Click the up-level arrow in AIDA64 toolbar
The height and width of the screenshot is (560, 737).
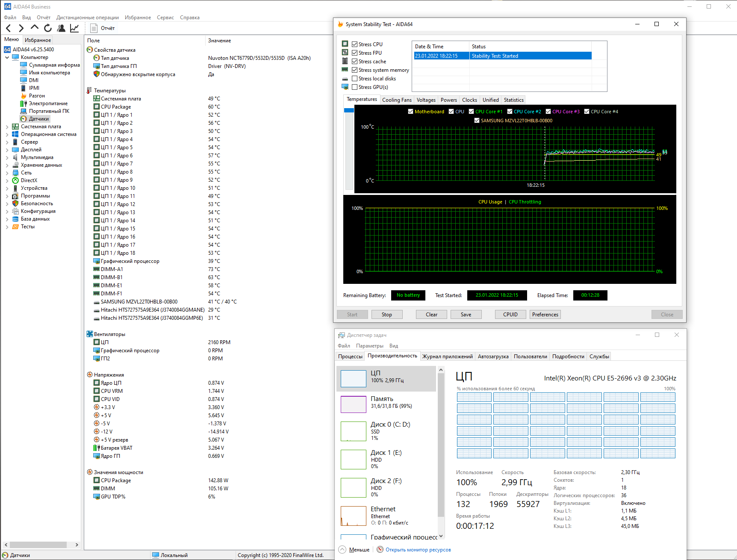pos(35,28)
